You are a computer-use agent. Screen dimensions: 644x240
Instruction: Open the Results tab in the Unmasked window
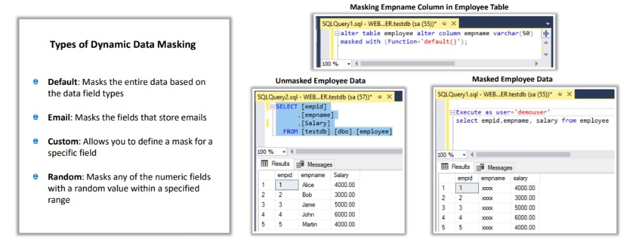click(x=276, y=164)
